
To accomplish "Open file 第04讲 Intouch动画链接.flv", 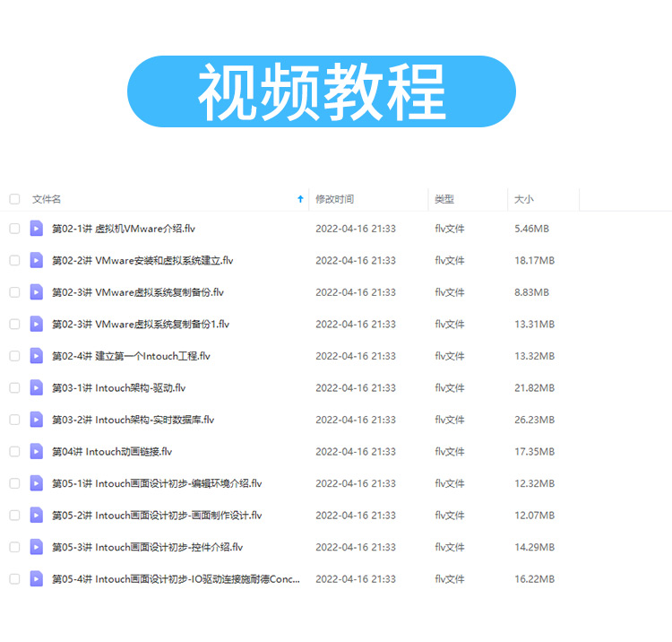I will pos(112,452).
